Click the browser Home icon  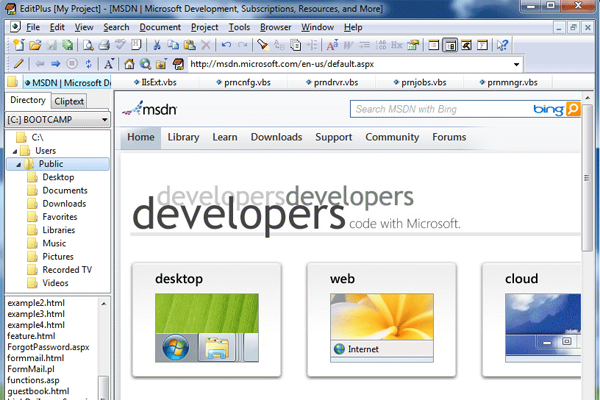click(129, 64)
